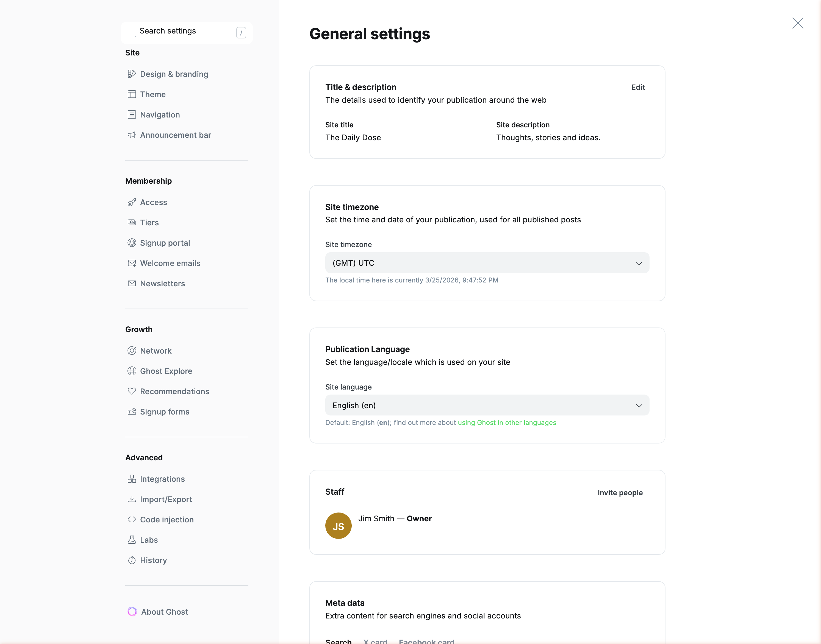This screenshot has height=644, width=821.
Task: Go to Integrations settings menu item
Action: (162, 479)
